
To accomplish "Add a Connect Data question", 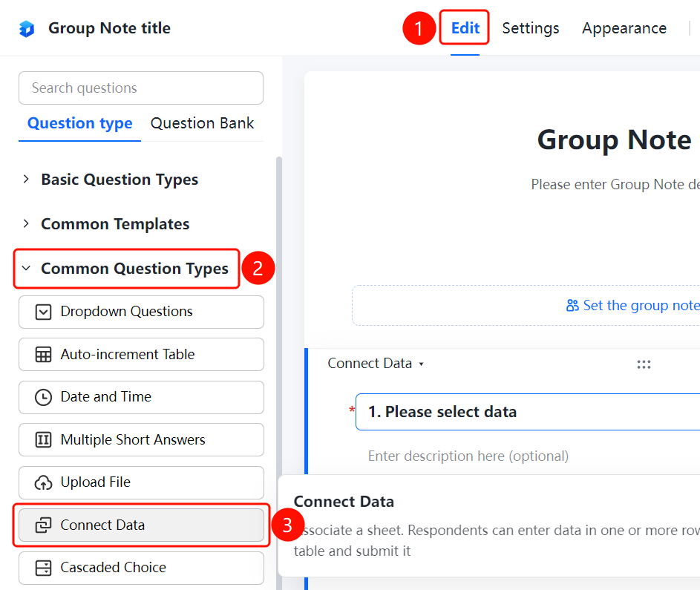I will 141,525.
